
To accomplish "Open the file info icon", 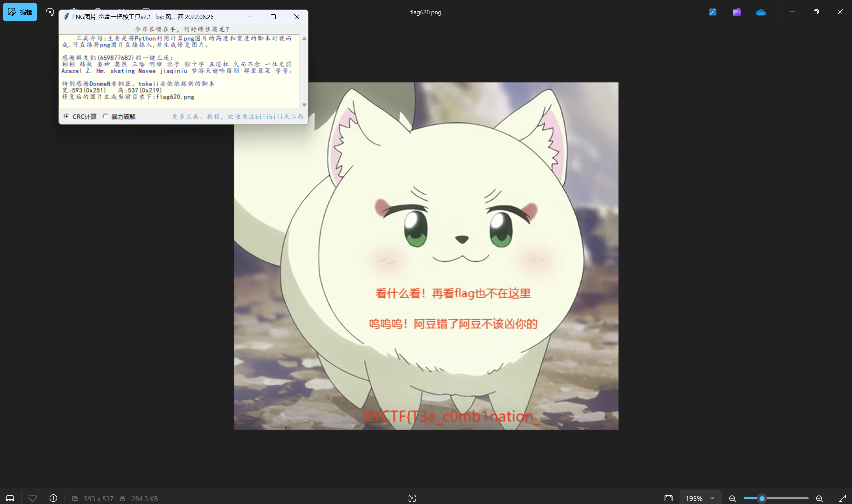I will click(53, 498).
